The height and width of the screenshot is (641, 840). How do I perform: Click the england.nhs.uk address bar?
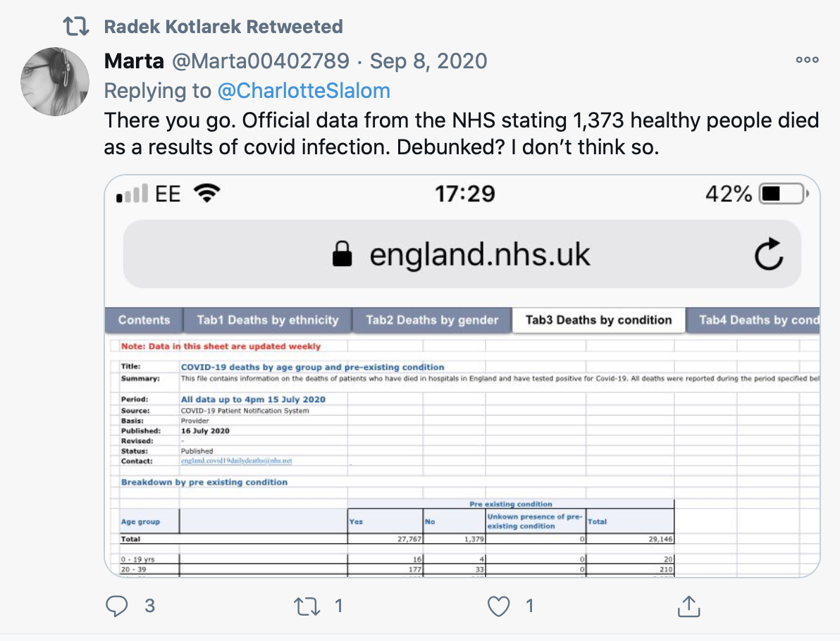click(479, 254)
